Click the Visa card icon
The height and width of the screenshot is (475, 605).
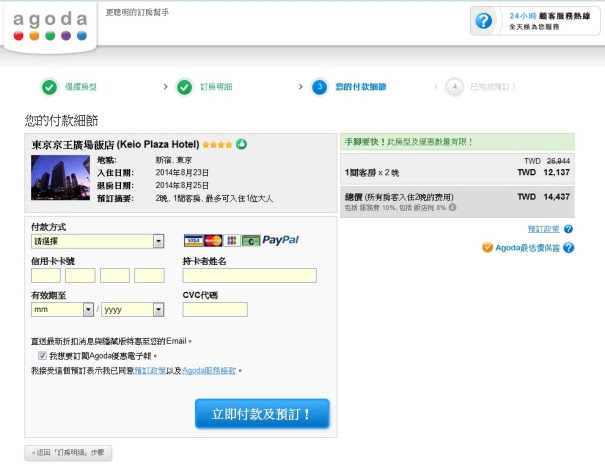(193, 240)
